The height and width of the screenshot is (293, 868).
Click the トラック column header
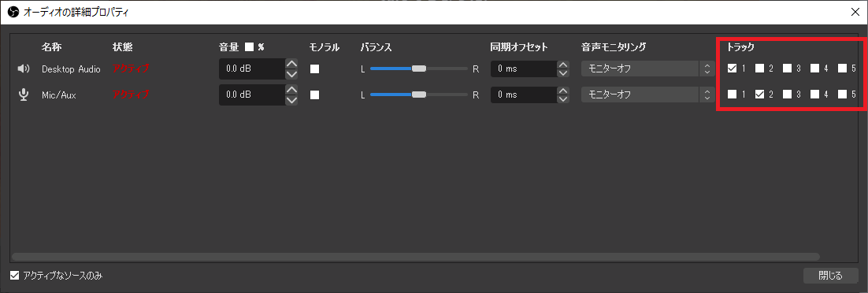point(740,47)
